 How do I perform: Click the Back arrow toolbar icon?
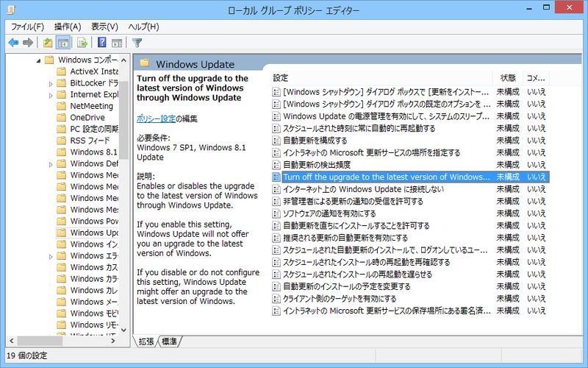coord(13,43)
